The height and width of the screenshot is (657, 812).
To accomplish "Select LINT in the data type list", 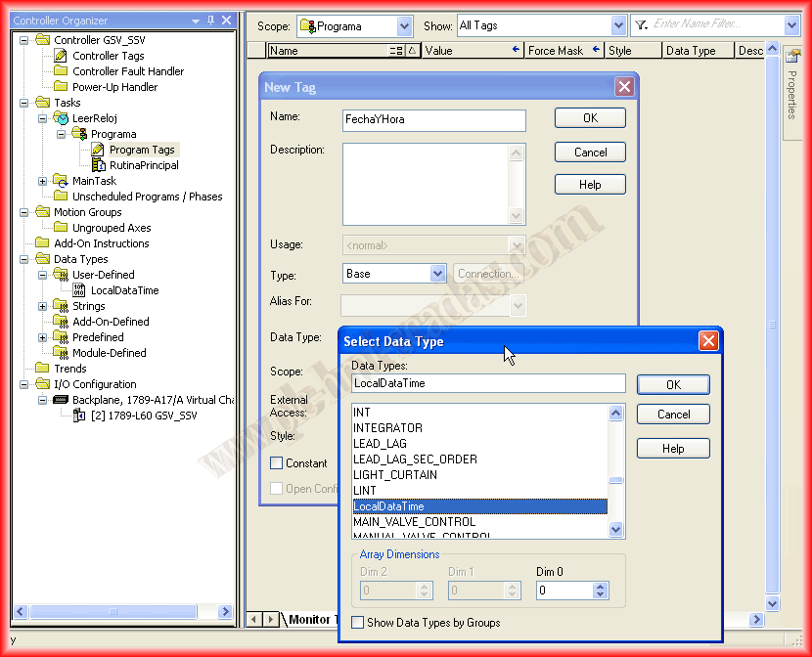I will click(x=365, y=491).
